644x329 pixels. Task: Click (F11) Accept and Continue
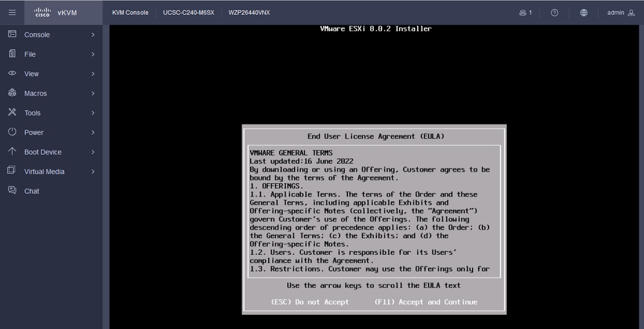click(x=426, y=302)
